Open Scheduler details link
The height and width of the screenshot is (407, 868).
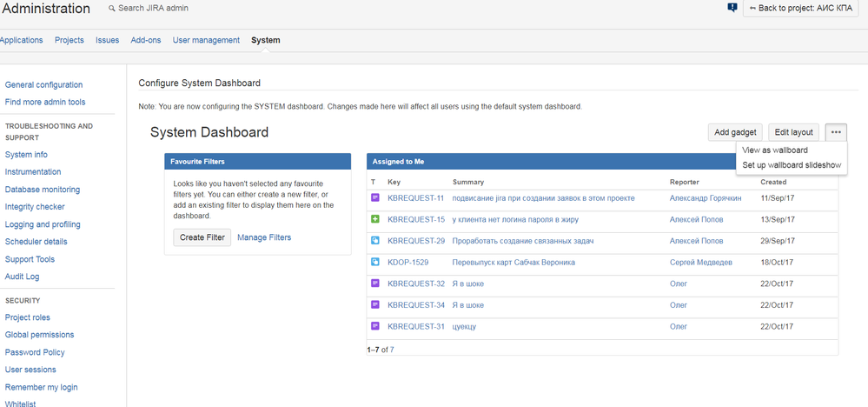tap(36, 242)
